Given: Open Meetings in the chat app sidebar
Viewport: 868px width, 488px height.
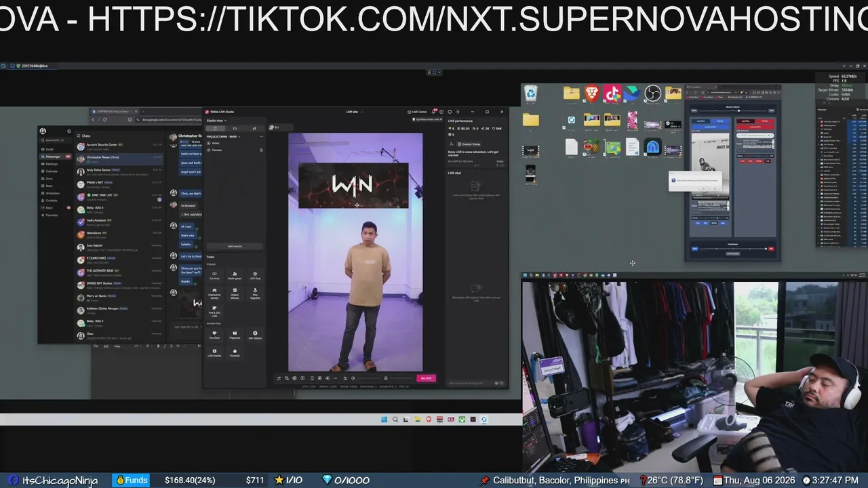Looking at the screenshot, I should coord(55,163).
